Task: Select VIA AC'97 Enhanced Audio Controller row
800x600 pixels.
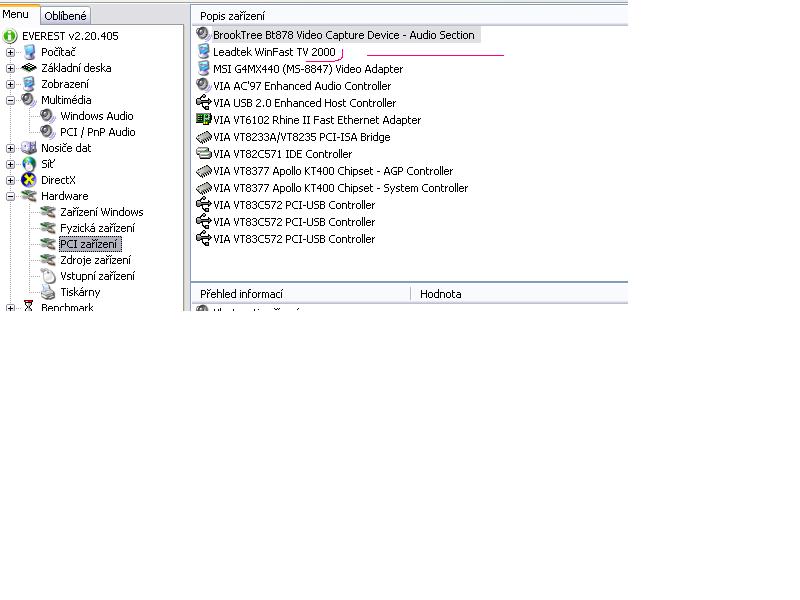Action: click(302, 86)
